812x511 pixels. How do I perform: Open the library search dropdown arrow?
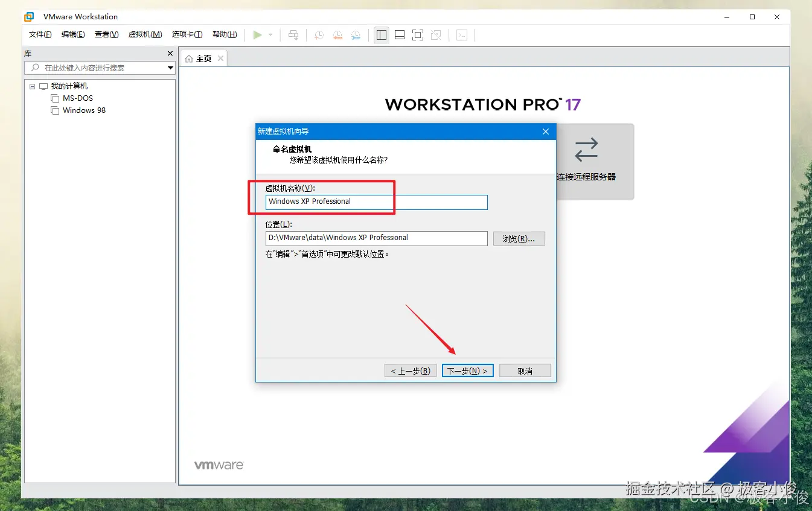pos(170,68)
